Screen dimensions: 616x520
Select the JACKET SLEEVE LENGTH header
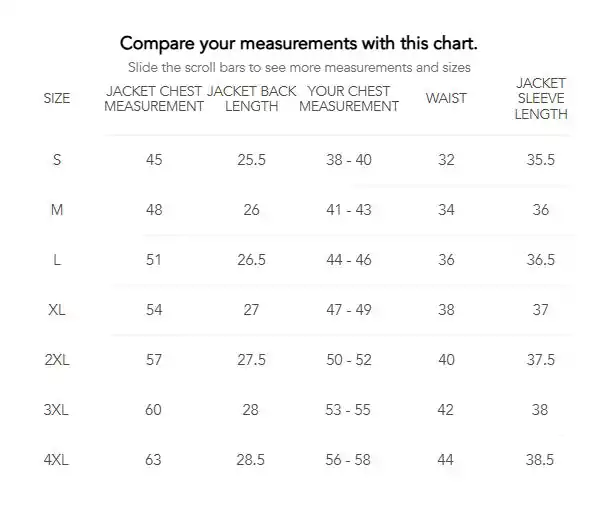541,99
